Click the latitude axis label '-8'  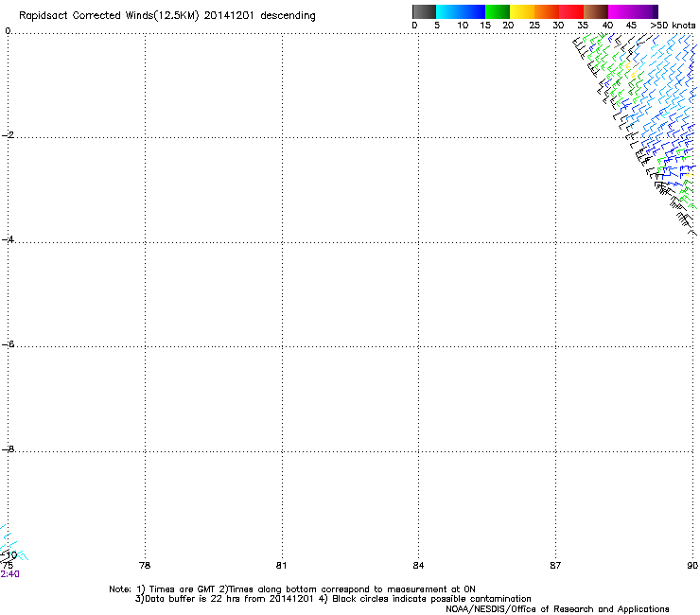coord(8,448)
